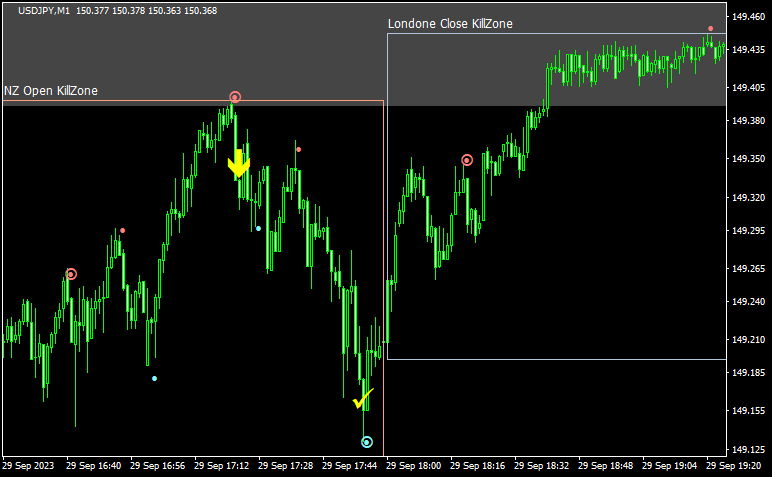Select the blue circled marker at the chart bottom
This screenshot has height=477, width=772.
tap(367, 441)
